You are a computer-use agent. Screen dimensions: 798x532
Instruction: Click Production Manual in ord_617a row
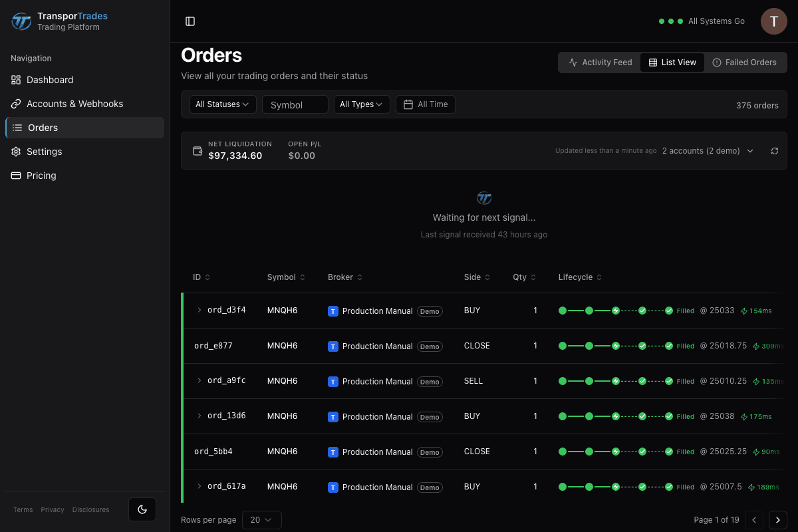click(378, 487)
